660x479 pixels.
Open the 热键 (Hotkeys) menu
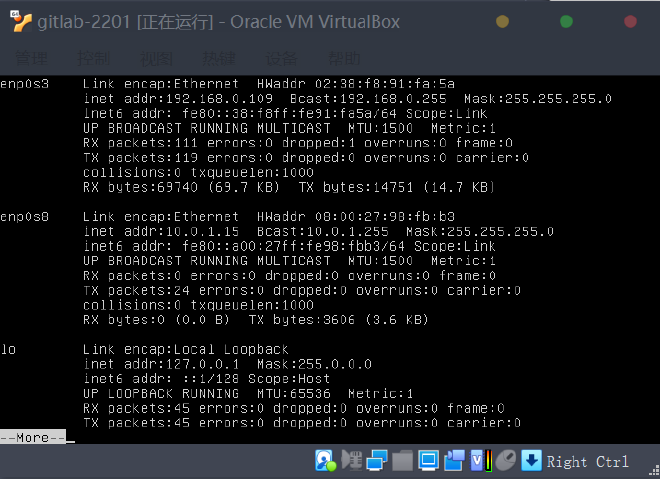coord(220,57)
